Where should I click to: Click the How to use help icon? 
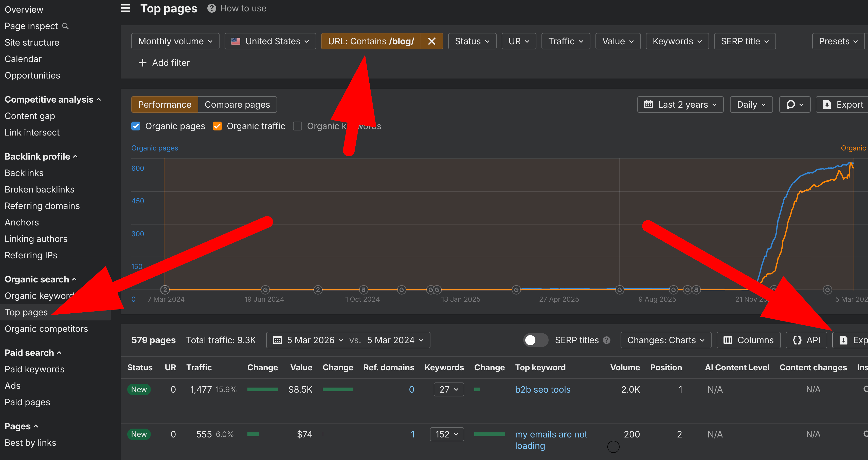pos(212,8)
